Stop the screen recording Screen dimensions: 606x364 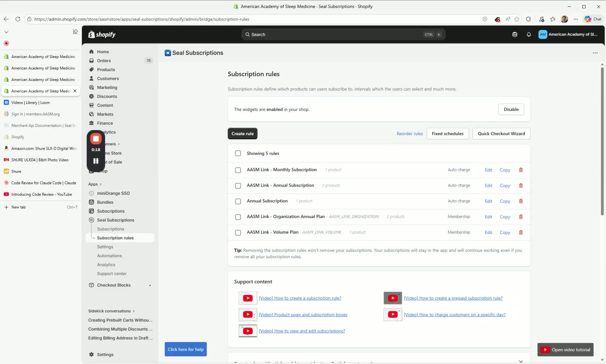[x=96, y=139]
